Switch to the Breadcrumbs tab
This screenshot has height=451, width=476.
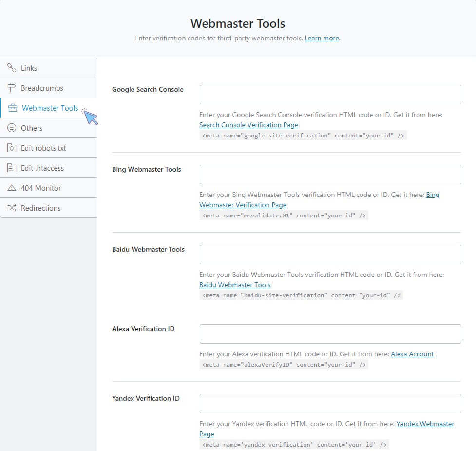click(49, 88)
